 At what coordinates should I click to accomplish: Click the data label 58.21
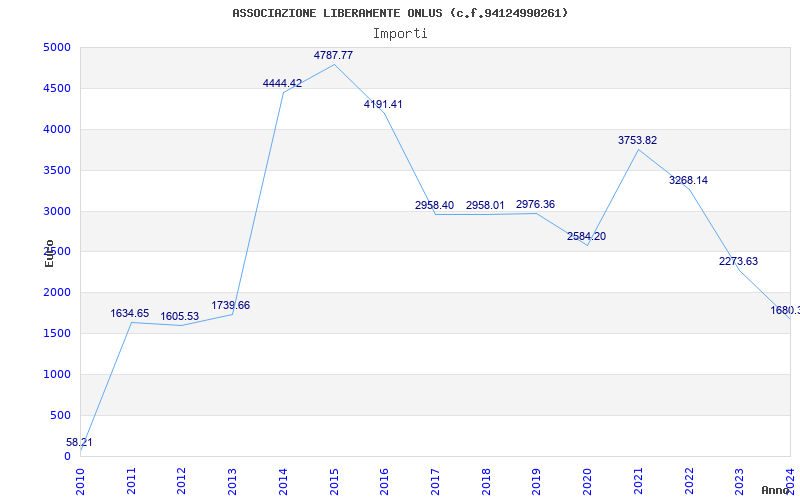tap(80, 442)
